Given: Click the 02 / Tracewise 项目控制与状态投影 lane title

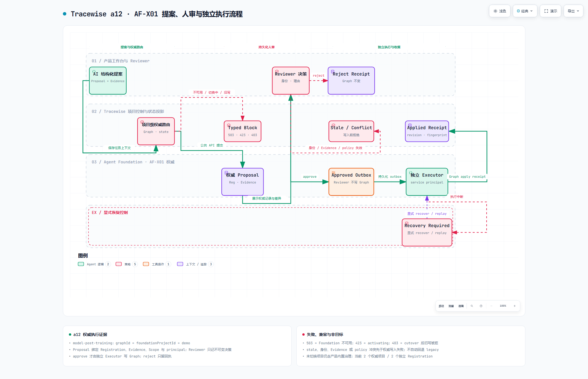Looking at the screenshot, I should pos(128,111).
